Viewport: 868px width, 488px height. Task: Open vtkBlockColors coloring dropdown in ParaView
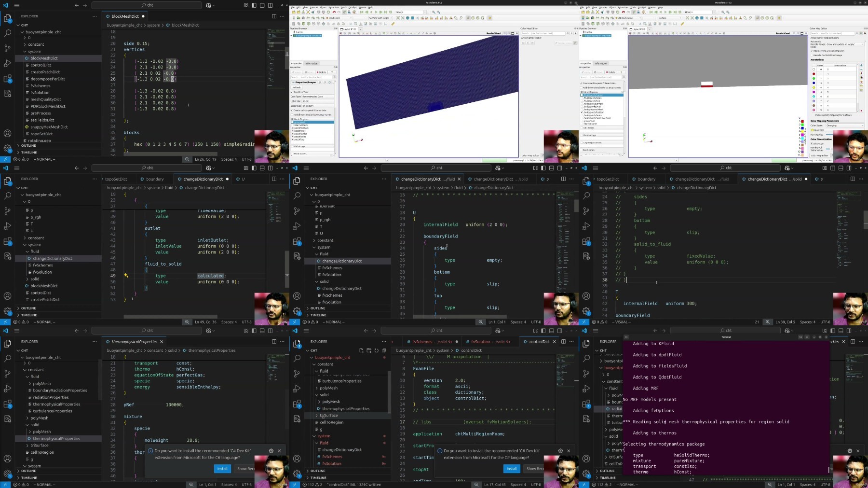tap(628, 18)
